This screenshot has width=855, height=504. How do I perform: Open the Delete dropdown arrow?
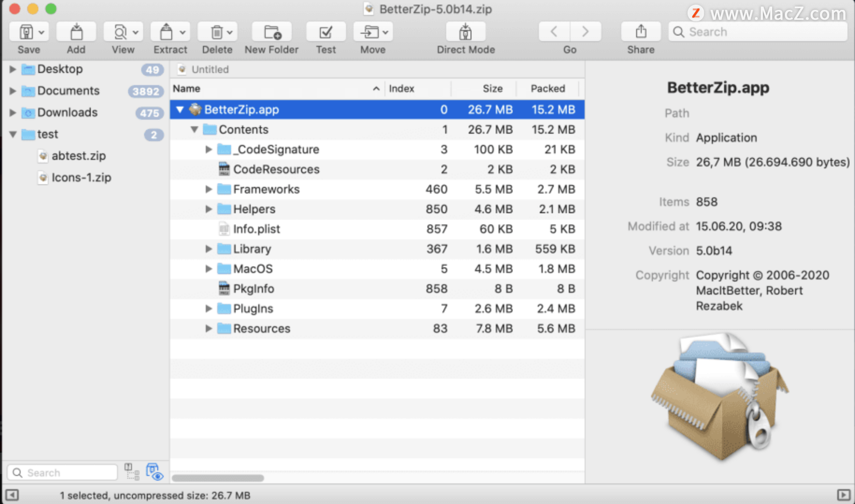230,32
